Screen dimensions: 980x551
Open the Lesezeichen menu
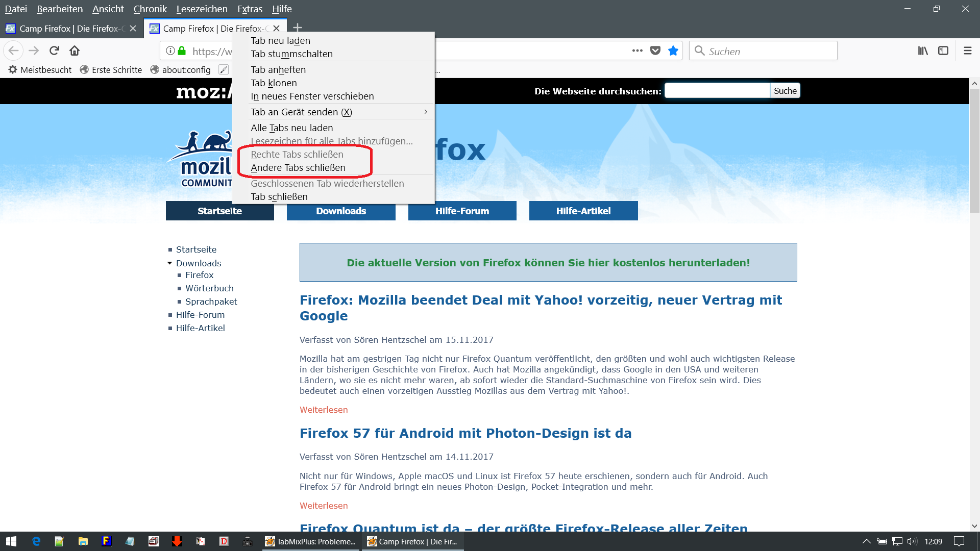(x=202, y=9)
